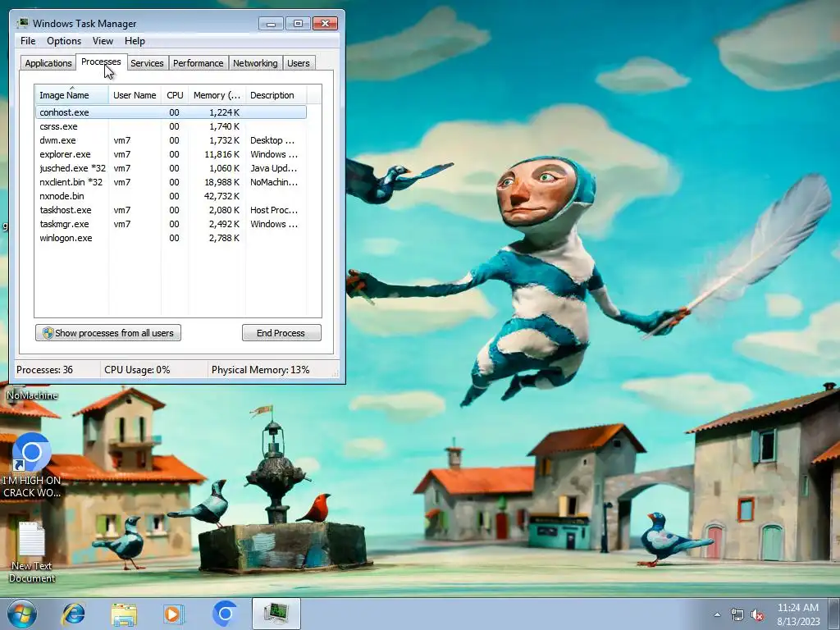This screenshot has height=630, width=840.
Task: Open the Help menu
Action: (135, 41)
